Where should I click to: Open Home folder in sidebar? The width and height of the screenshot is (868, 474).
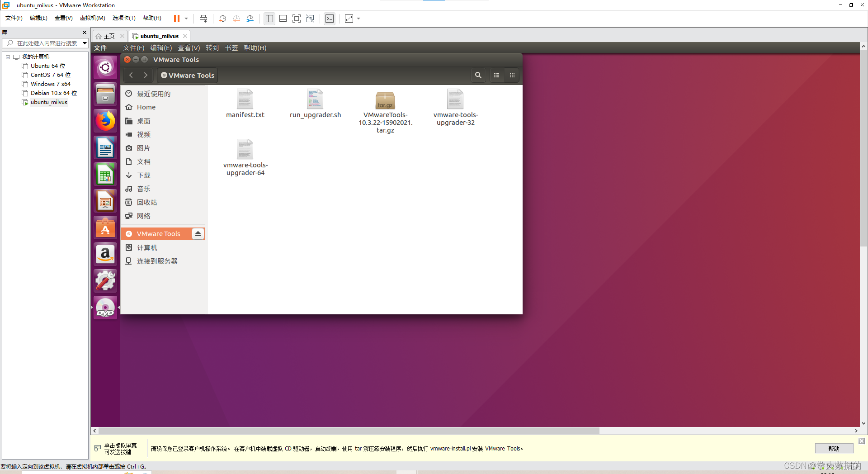click(163, 107)
